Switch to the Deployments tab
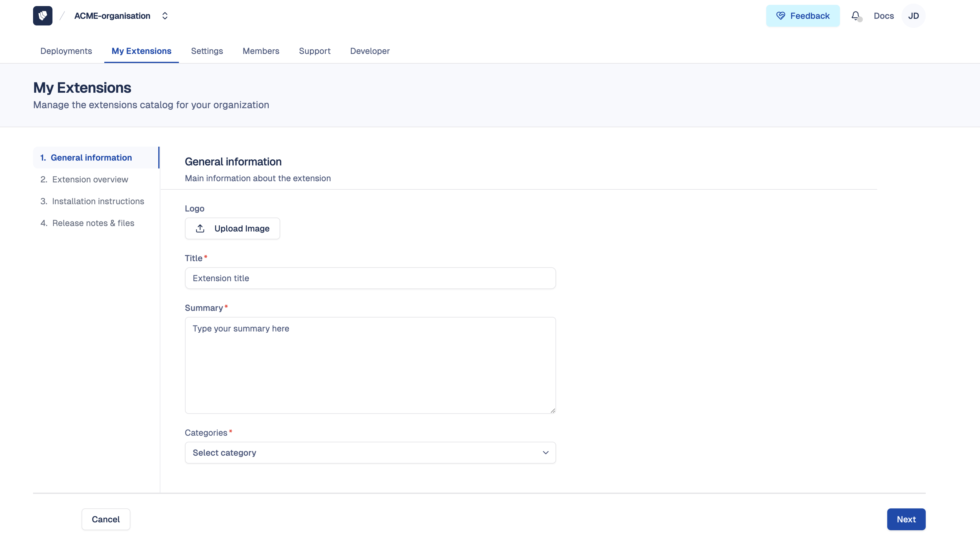The width and height of the screenshot is (980, 549). click(x=66, y=51)
